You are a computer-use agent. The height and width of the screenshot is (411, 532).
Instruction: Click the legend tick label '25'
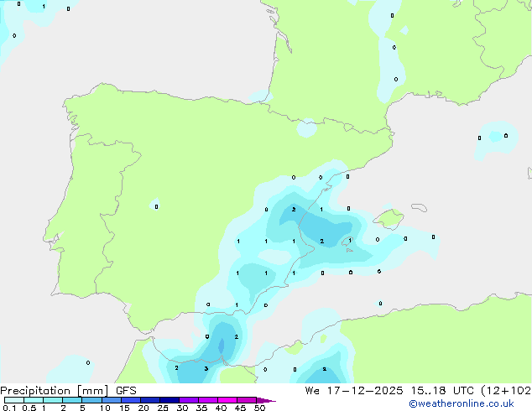click(x=163, y=408)
